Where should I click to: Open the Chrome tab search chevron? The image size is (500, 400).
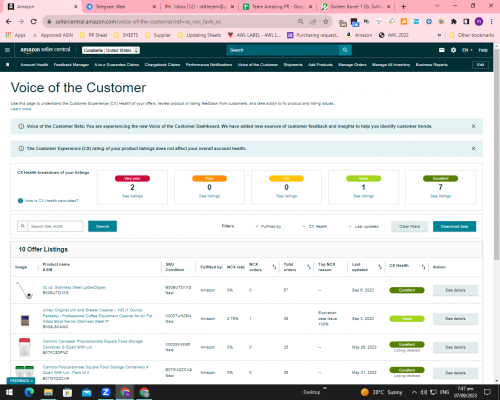(437, 6)
